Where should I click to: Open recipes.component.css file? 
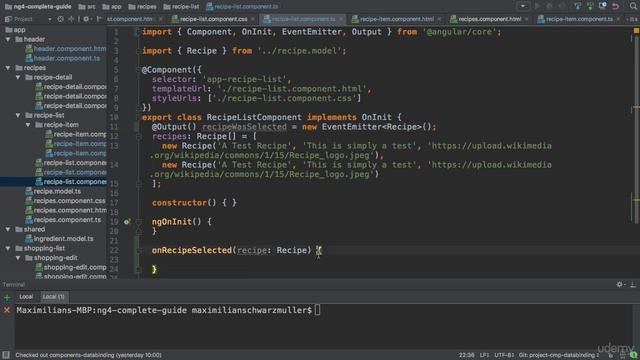click(x=65, y=201)
